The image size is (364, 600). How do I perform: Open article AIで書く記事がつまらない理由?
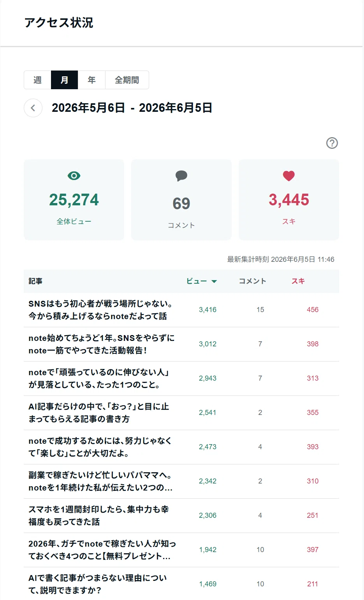pos(97,584)
